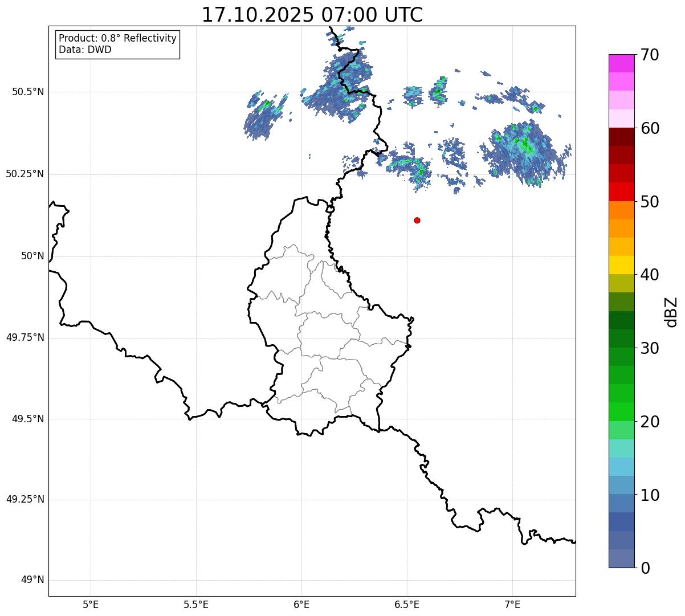Click the latitude label 49.75°N
This screenshot has width=685, height=616.
point(25,337)
